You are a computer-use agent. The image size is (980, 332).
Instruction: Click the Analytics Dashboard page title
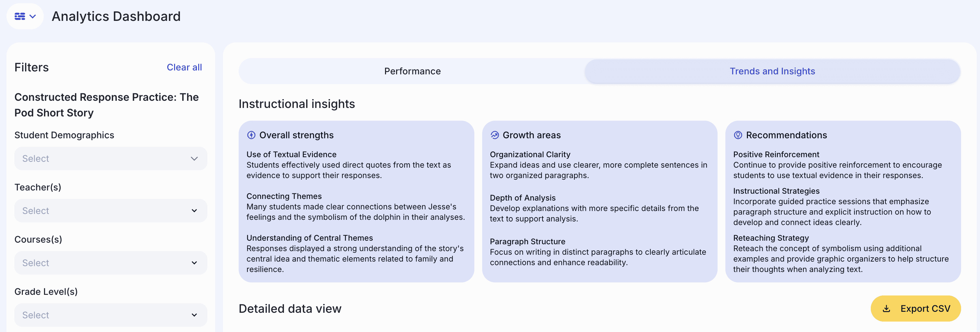(x=116, y=16)
